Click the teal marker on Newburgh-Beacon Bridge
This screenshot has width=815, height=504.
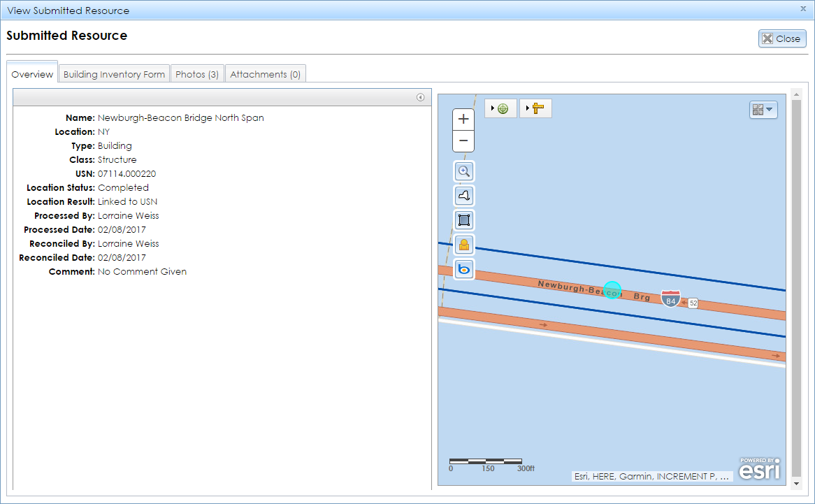(612, 289)
